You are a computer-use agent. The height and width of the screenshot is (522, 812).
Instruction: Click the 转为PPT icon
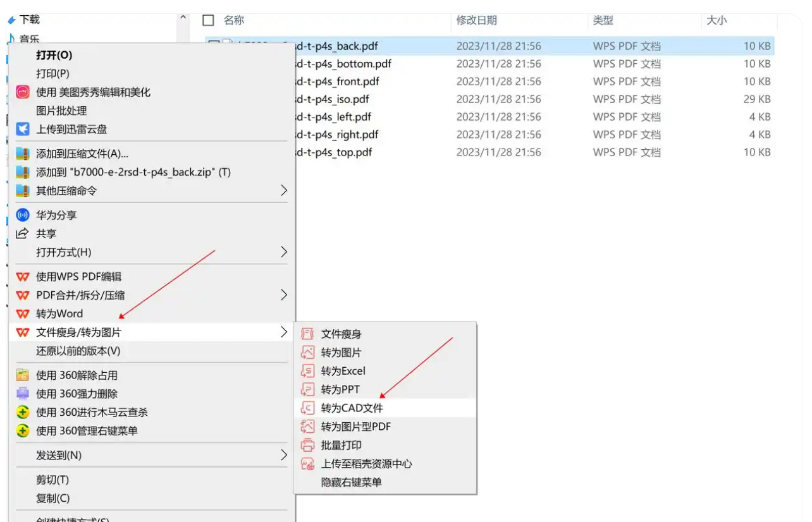308,389
